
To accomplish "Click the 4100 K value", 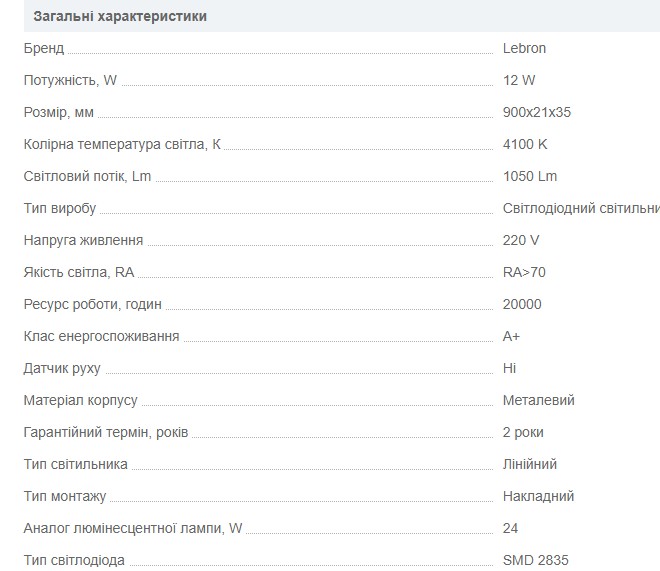I will (x=525, y=144).
